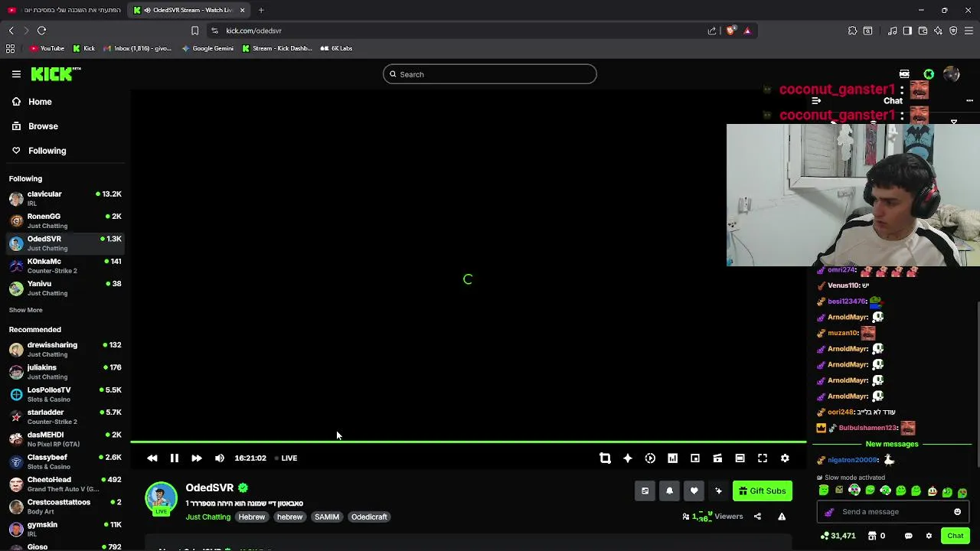The image size is (980, 551).
Task: Toggle theater mode in player
Action: 740,458
